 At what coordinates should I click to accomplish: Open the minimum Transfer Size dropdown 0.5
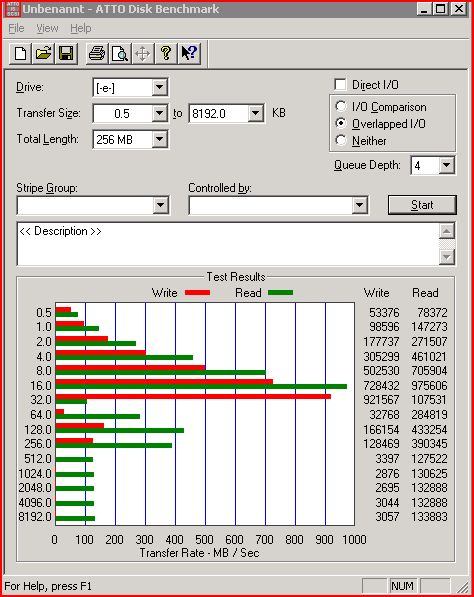tap(160, 113)
